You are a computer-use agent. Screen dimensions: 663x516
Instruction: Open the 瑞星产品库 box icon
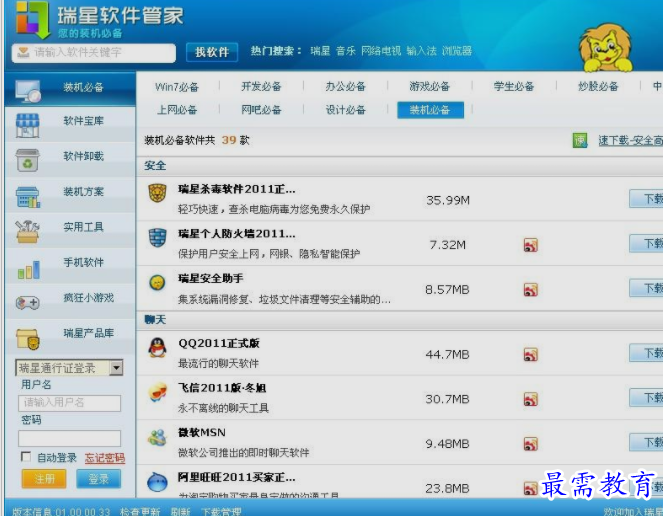[28, 339]
